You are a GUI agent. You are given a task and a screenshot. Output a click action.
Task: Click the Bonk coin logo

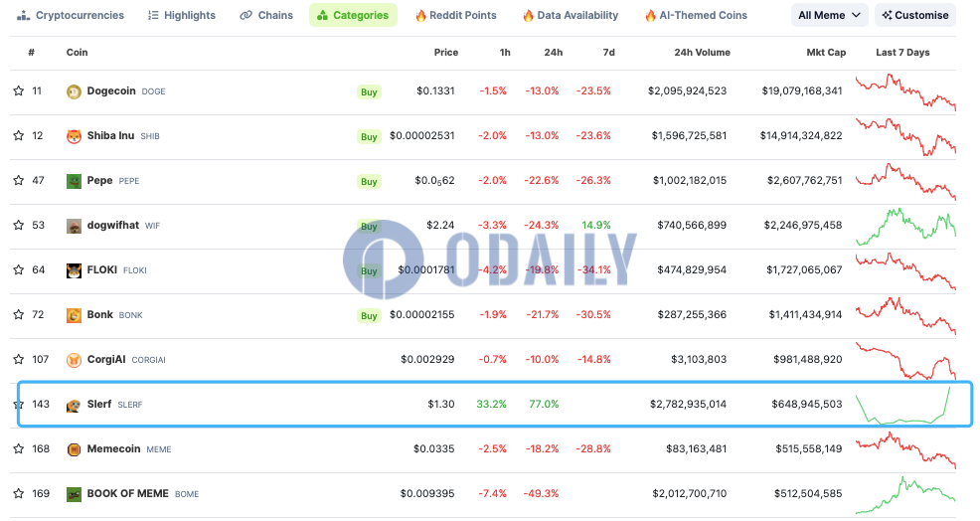tap(74, 315)
